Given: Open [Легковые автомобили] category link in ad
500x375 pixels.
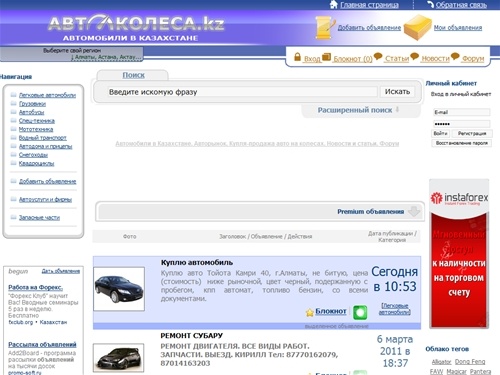Looking at the screenshot, I should (x=395, y=309).
